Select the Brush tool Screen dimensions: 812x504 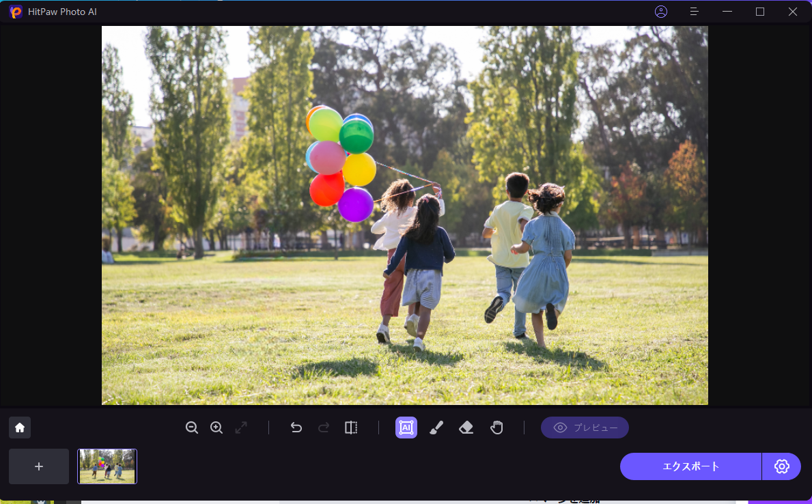[436, 428]
